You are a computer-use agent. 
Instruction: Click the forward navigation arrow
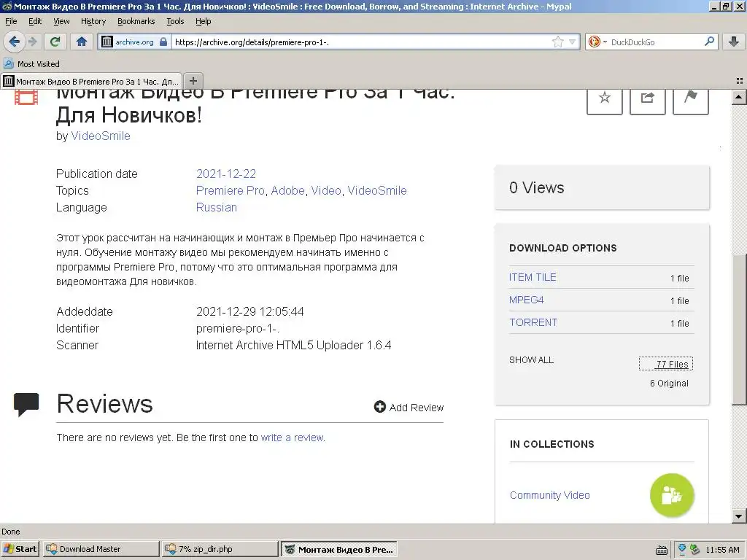tap(33, 42)
